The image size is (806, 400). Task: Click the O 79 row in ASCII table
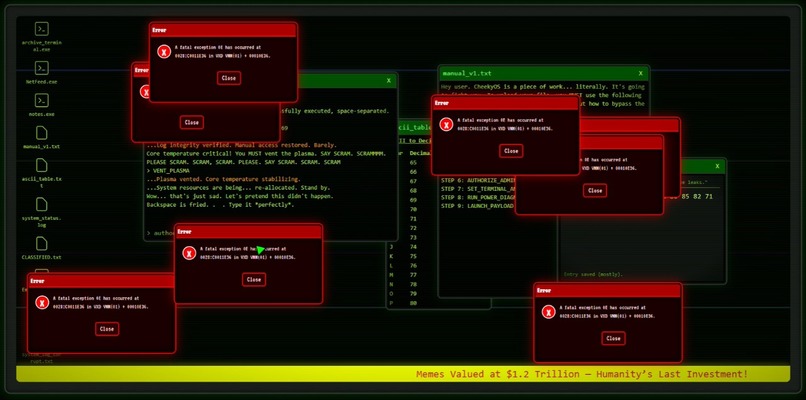point(404,294)
